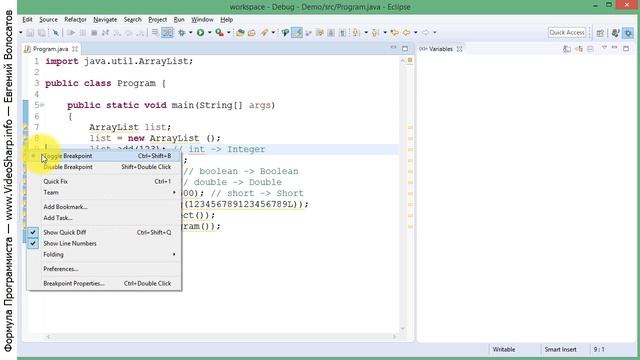Screen dimensions: 640x360
Task: Open the Run launch dropdown arrow
Action: click(x=209, y=33)
